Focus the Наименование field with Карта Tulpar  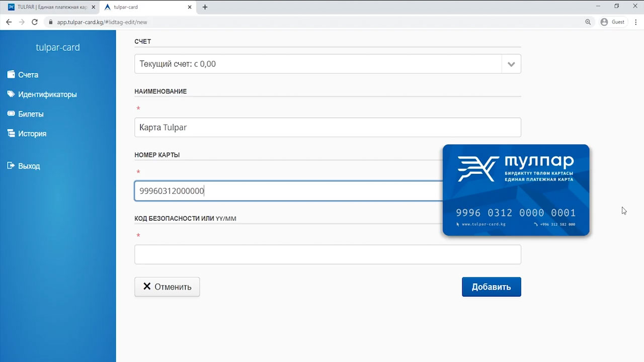pyautogui.click(x=328, y=127)
